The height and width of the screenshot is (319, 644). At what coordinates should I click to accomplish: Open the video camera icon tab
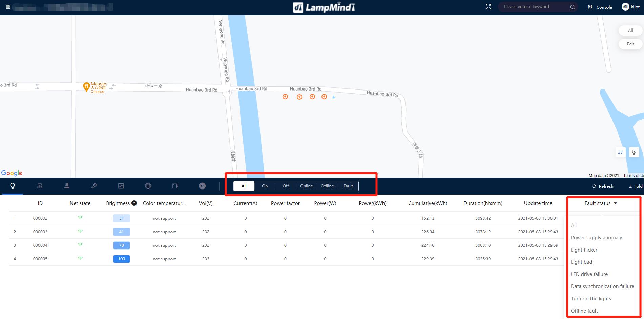tap(175, 186)
